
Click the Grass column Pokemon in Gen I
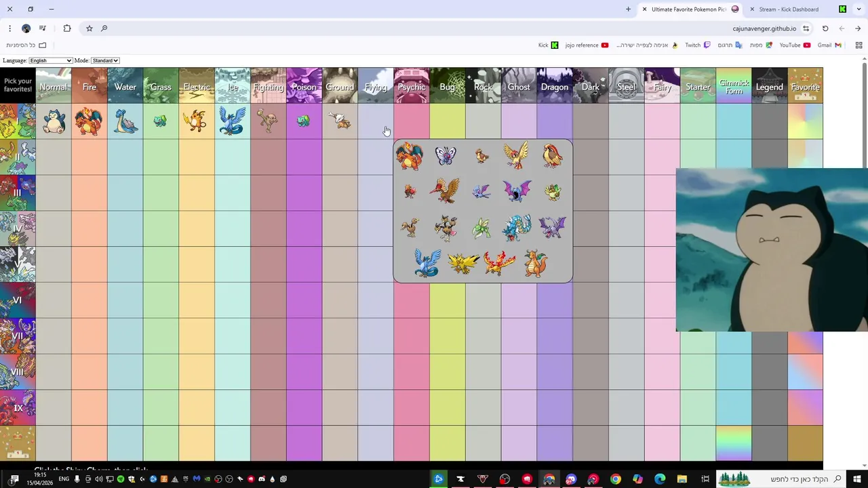160,121
